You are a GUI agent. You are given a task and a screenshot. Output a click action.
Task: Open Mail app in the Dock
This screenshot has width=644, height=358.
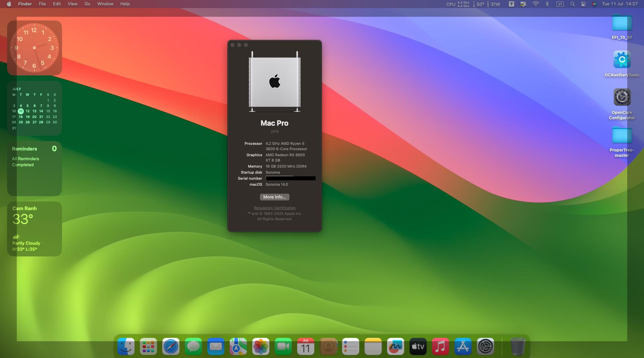click(x=216, y=346)
